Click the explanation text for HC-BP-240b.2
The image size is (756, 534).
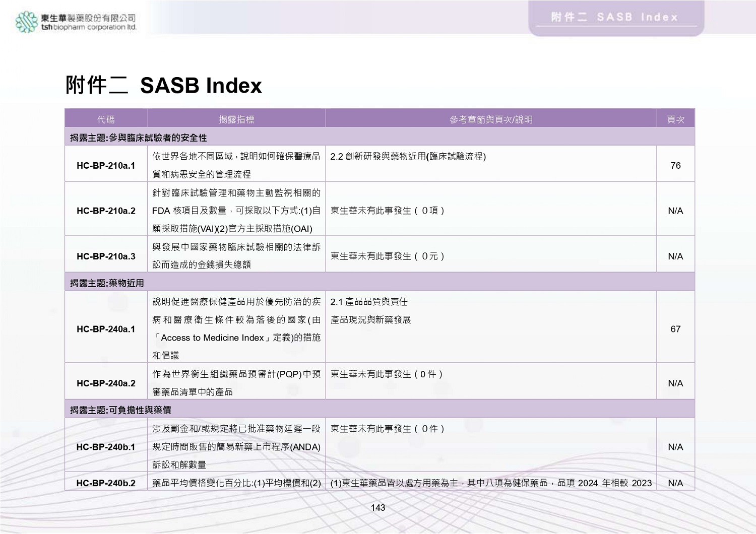click(x=491, y=483)
